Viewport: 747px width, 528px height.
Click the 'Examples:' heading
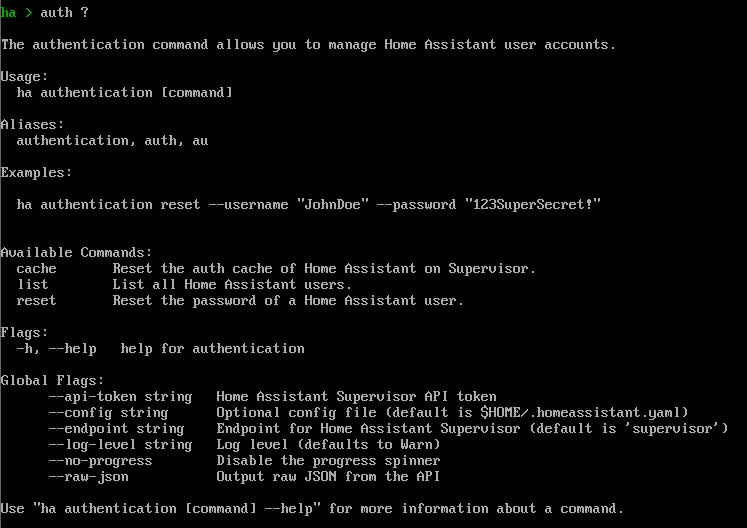pos(36,173)
